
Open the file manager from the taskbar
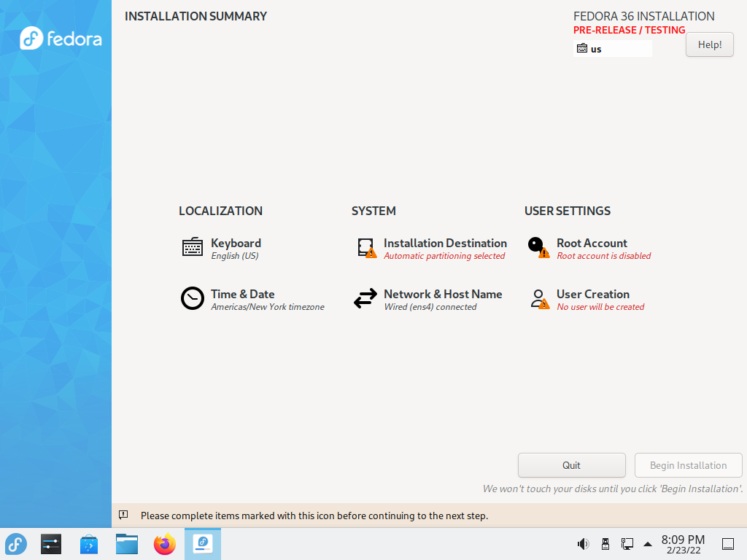click(127, 544)
